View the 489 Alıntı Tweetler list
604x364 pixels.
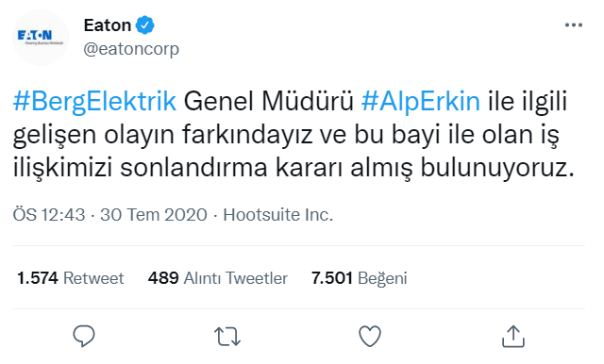click(x=218, y=278)
